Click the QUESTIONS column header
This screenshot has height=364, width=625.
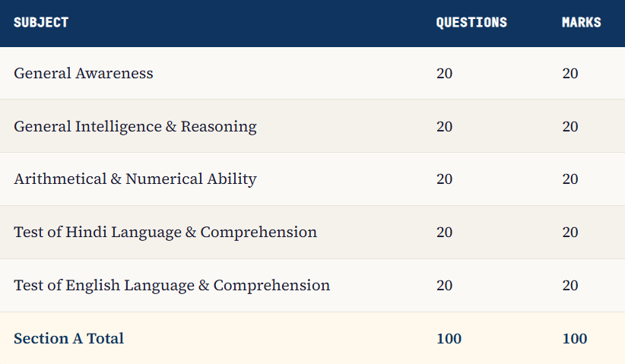(x=471, y=22)
